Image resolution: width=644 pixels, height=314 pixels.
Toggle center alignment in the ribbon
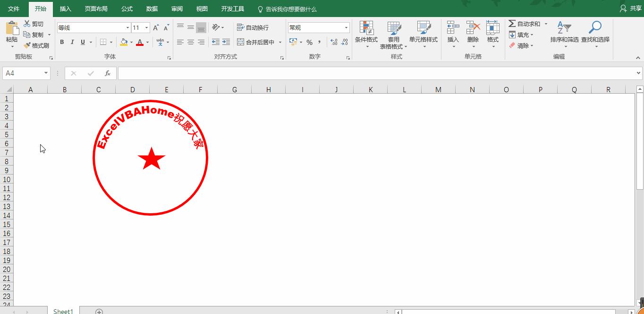(190, 42)
